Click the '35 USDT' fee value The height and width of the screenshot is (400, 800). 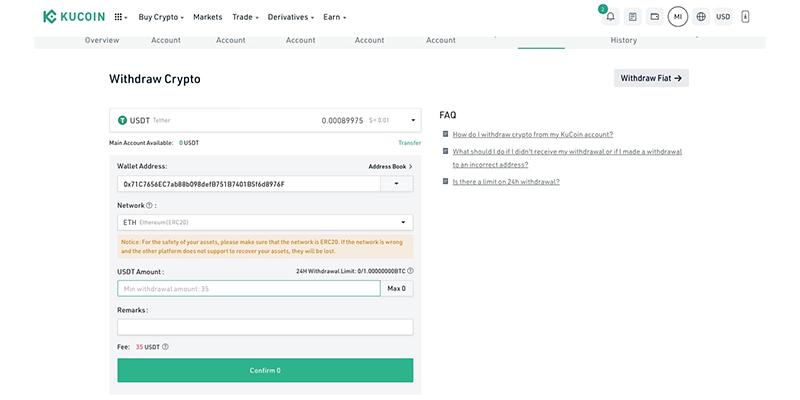click(x=148, y=347)
